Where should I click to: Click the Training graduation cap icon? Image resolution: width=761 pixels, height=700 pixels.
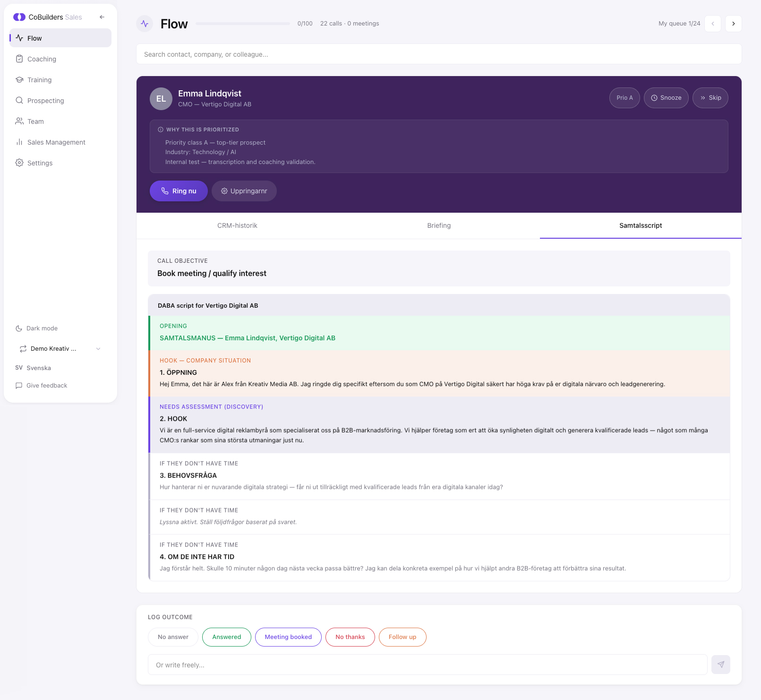click(x=19, y=79)
